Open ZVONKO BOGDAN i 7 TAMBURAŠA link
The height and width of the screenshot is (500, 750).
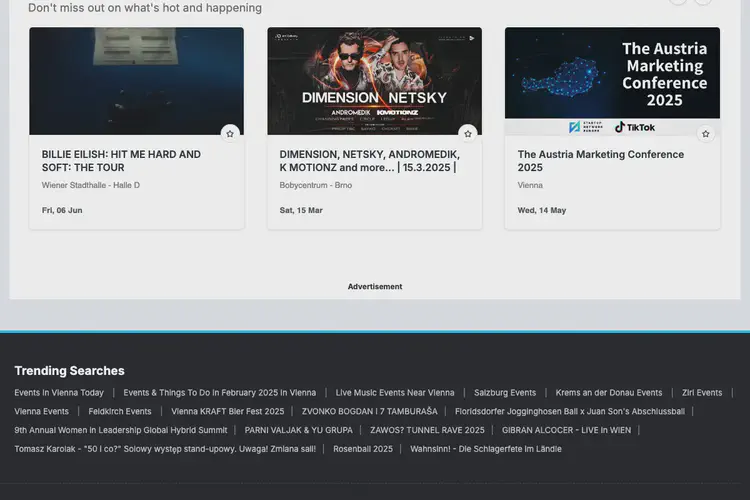(369, 411)
